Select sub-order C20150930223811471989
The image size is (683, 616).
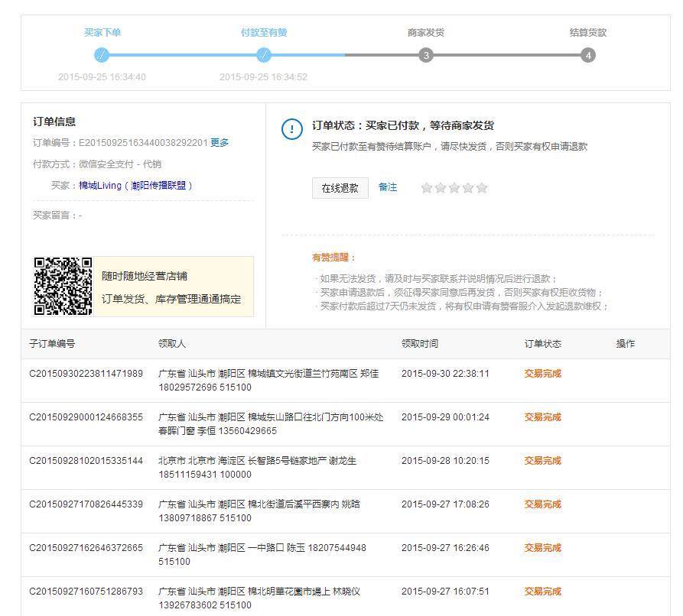[86, 374]
